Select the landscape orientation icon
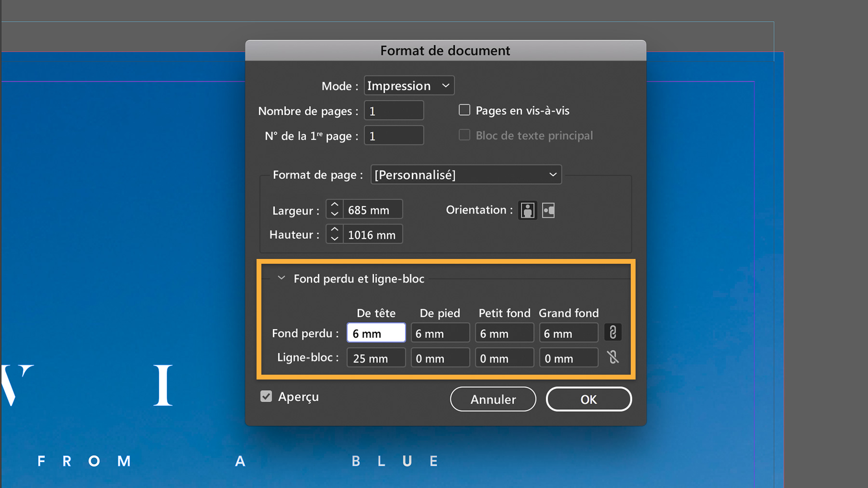The image size is (868, 488). coord(548,210)
